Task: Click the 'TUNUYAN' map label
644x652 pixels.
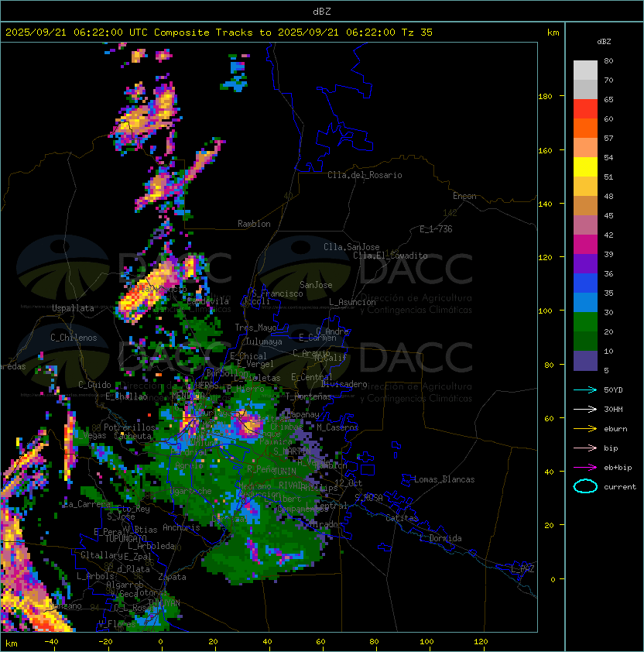Action: (164, 603)
